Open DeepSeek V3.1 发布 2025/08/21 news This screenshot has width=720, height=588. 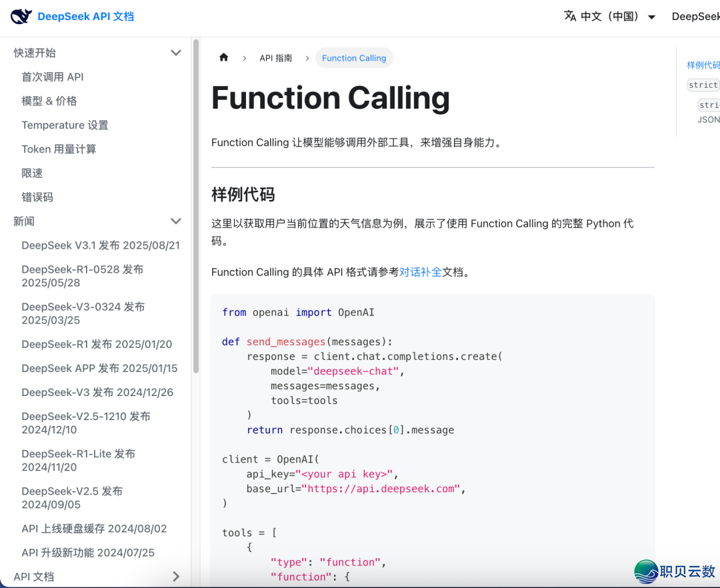101,245
